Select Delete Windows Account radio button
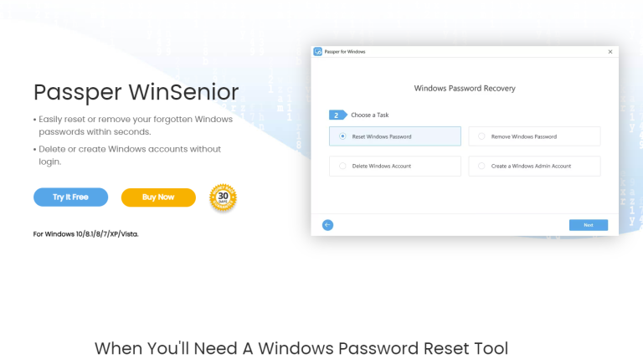The height and width of the screenshot is (364, 643). 342,166
